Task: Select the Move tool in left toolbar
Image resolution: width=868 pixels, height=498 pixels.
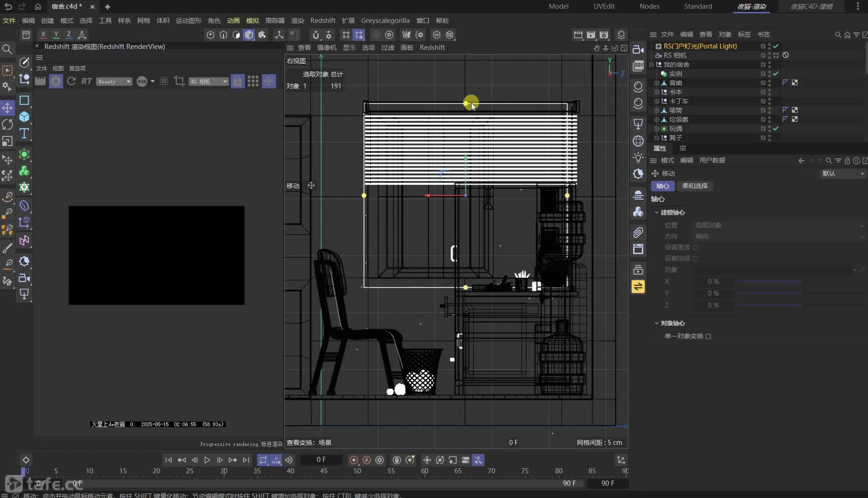Action: click(7, 108)
